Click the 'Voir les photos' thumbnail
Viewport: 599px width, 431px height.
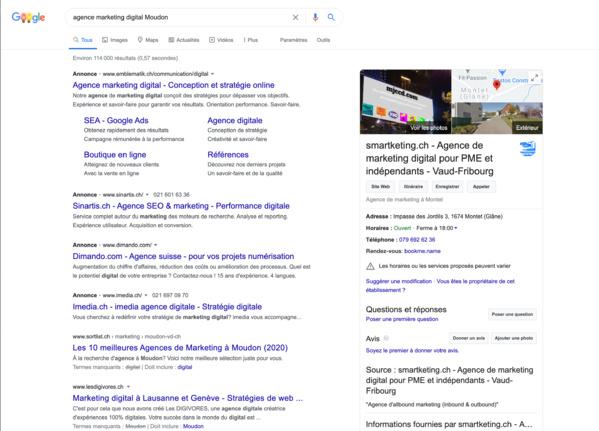click(405, 102)
